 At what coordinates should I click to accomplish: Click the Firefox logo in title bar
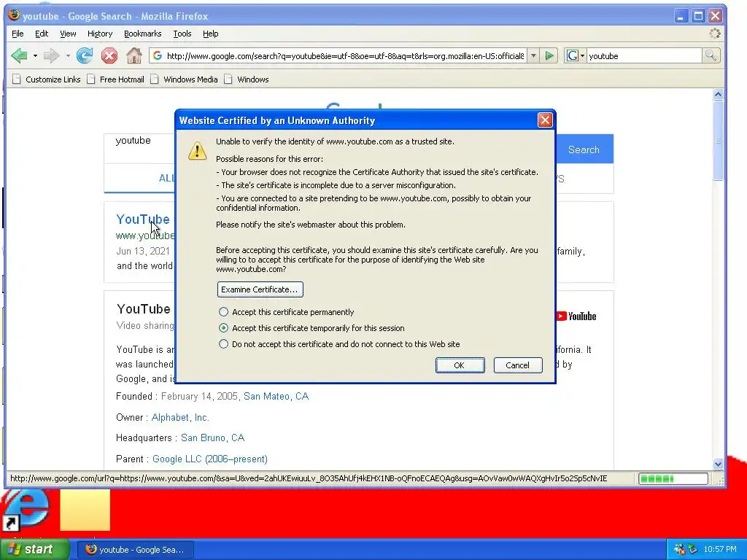15,15
